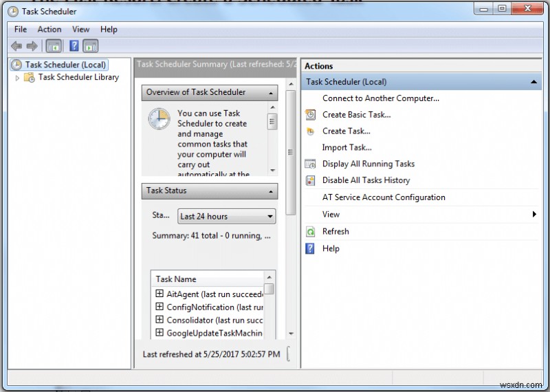Expand the AitAgent task entry
Image resolution: width=550 pixels, height=392 pixels.
(159, 294)
